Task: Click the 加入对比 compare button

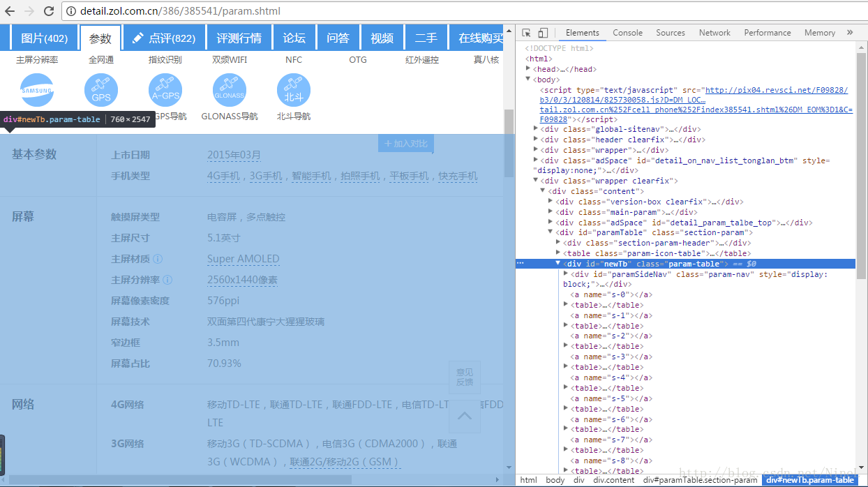Action: (x=406, y=144)
